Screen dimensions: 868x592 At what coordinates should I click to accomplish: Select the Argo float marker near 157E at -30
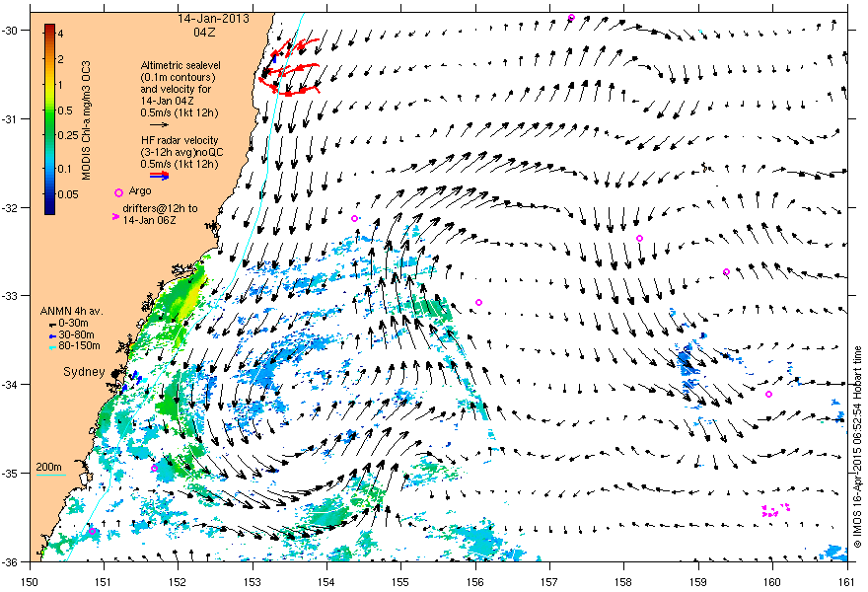[x=571, y=18]
